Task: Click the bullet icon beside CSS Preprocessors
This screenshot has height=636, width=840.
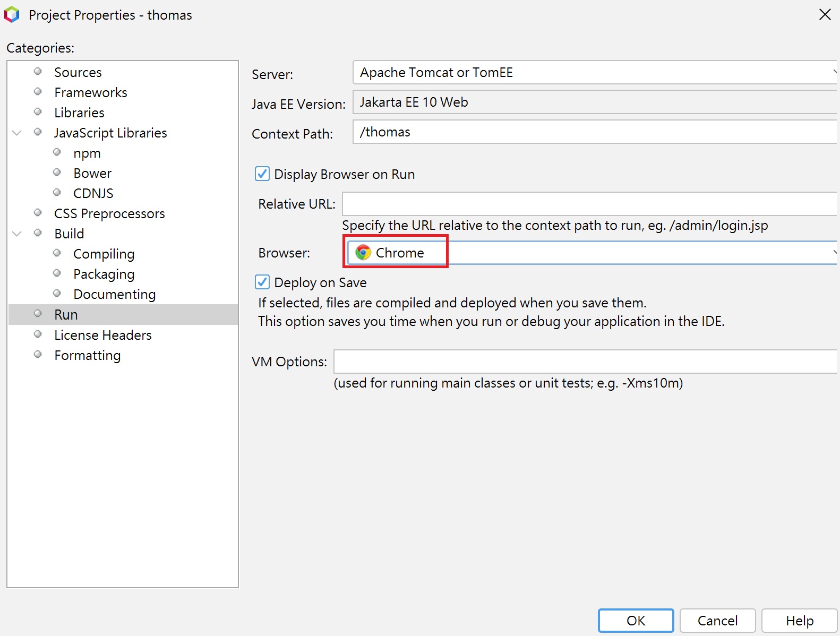Action: point(38,212)
